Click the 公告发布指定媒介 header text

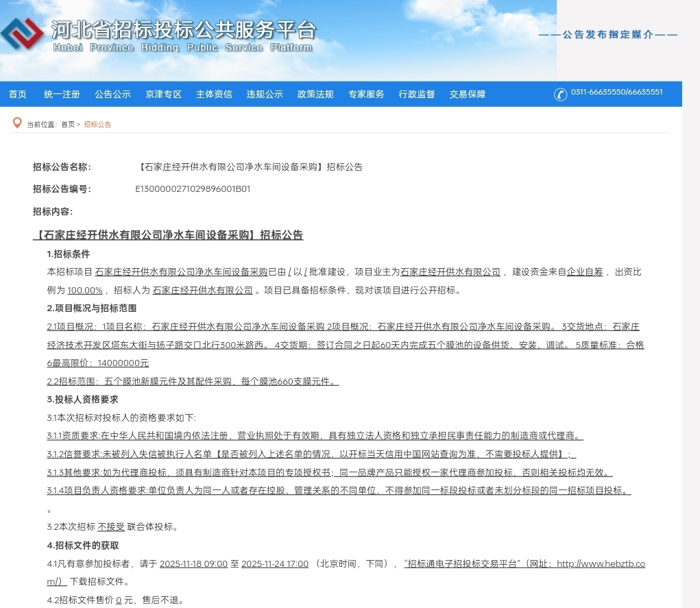pyautogui.click(x=607, y=34)
